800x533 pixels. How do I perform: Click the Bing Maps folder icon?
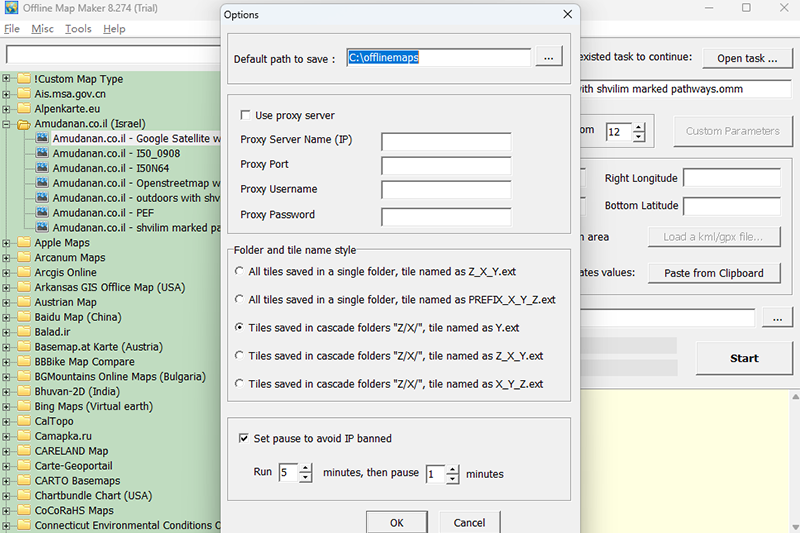(x=23, y=406)
